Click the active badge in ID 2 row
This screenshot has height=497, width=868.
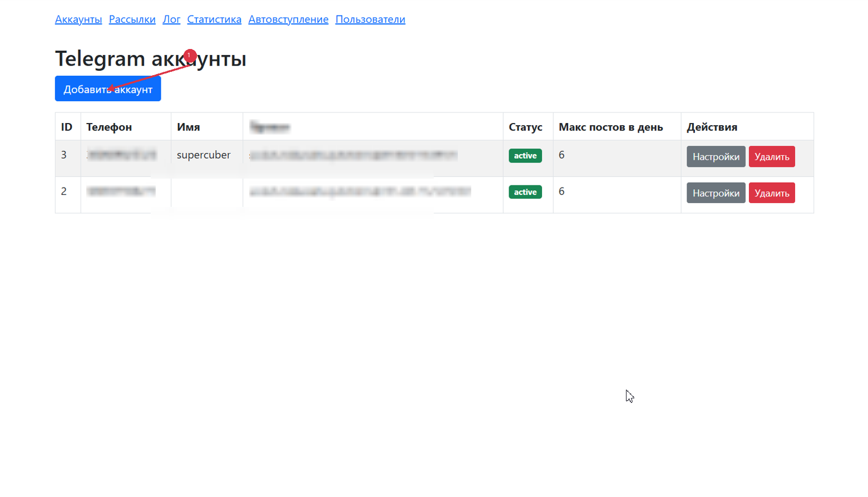point(525,192)
